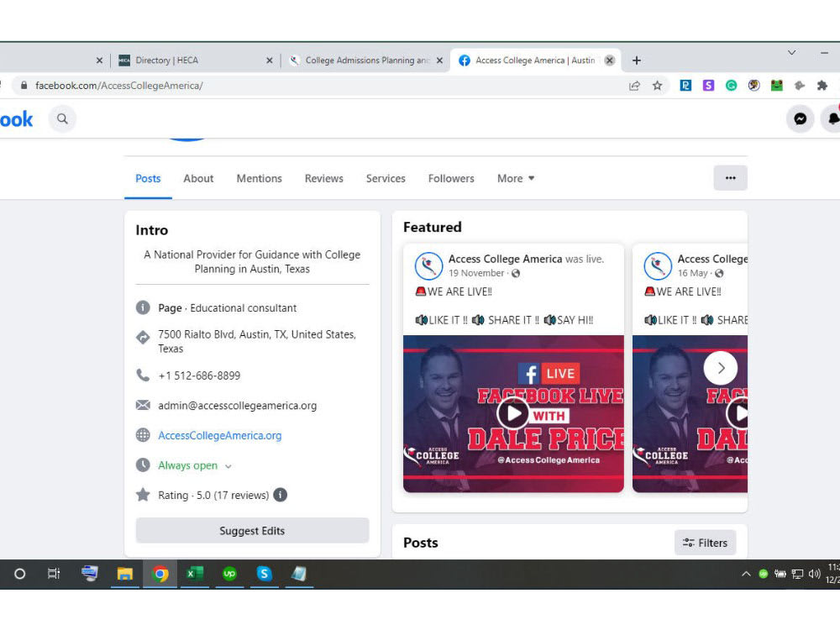Open Skype from taskbar
This screenshot has width=840, height=630.
pyautogui.click(x=264, y=575)
